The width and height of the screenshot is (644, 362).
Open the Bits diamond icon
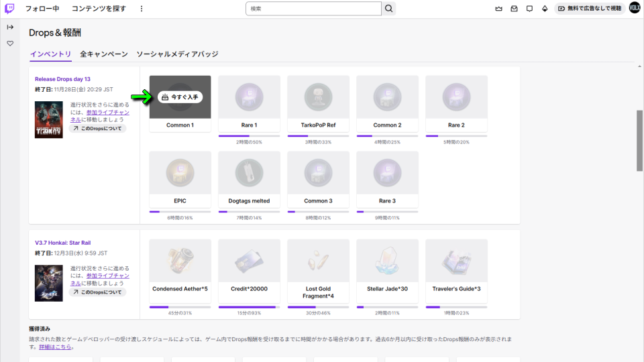tap(545, 9)
